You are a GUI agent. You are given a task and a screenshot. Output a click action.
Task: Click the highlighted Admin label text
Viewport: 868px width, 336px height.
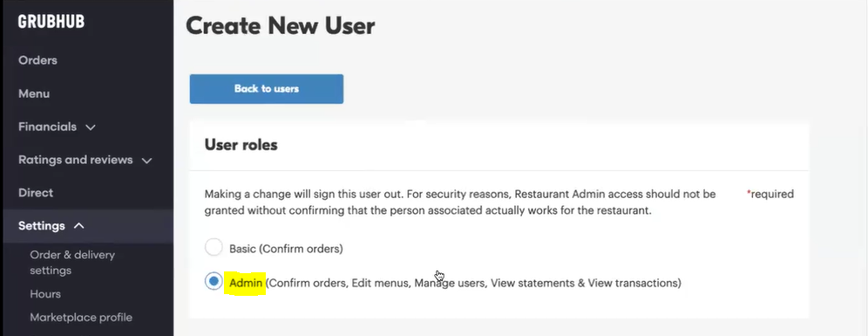point(246,283)
